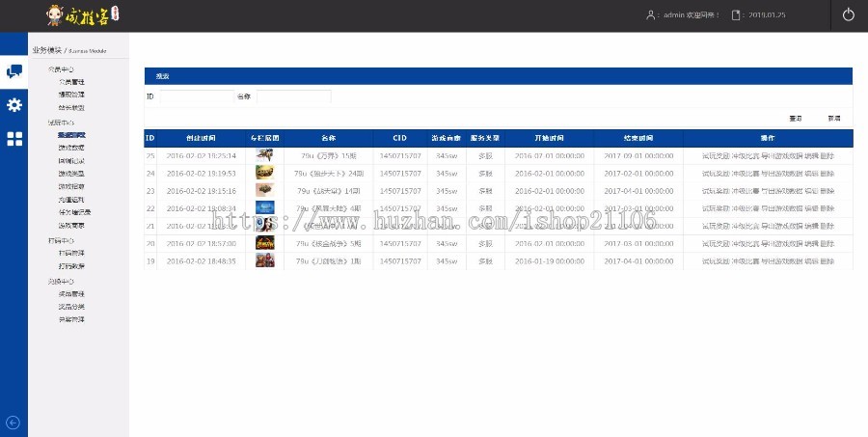Image resolution: width=868 pixels, height=437 pixels.
Task: Click creation time 2016-02-02 18:48:35
Action: pos(201,261)
